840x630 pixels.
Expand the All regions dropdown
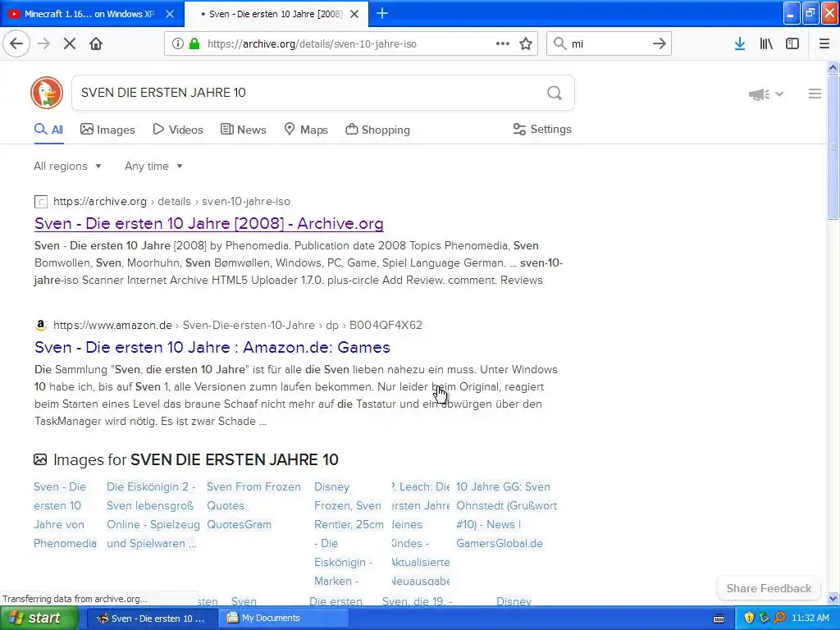point(67,166)
